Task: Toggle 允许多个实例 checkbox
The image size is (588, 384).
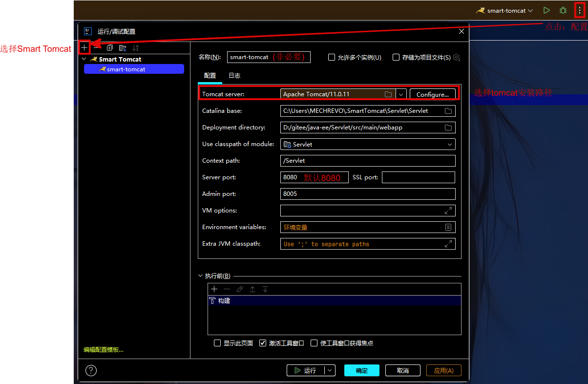Action: pyautogui.click(x=332, y=57)
